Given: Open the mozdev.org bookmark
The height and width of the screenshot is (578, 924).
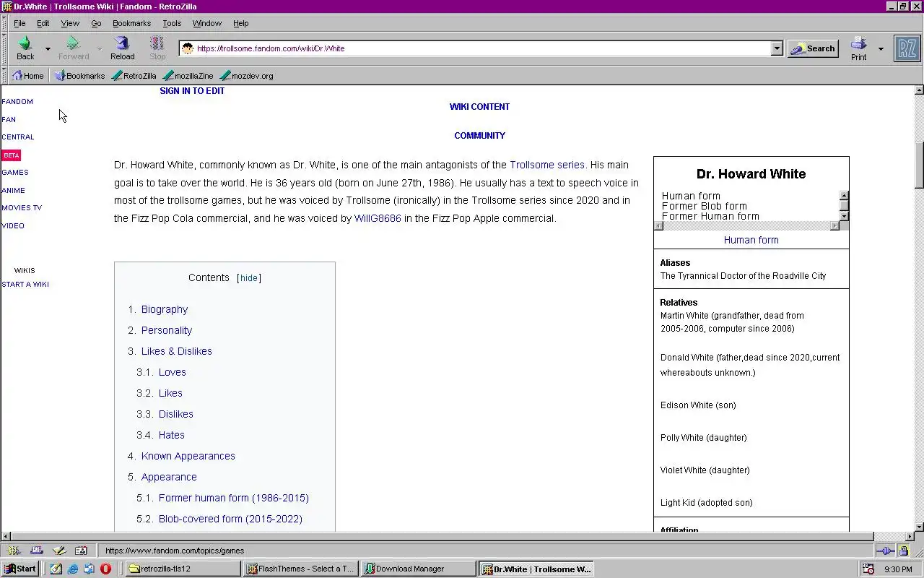Looking at the screenshot, I should pyautogui.click(x=246, y=75).
